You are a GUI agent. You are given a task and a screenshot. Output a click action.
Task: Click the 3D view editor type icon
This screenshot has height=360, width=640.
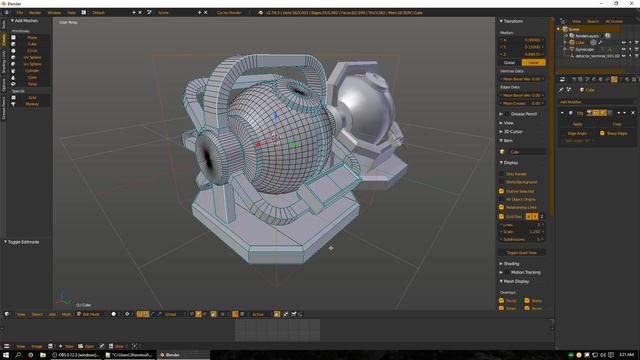point(7,314)
